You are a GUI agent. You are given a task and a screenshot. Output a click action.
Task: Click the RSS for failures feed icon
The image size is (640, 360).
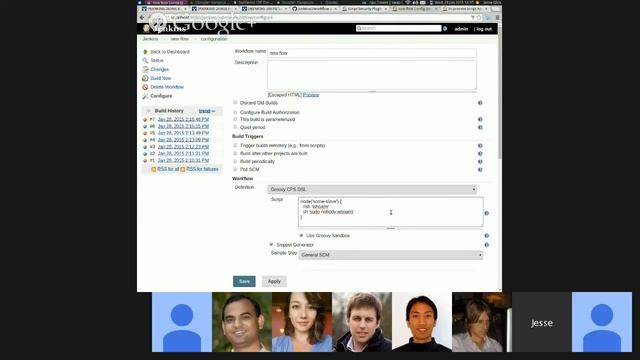tap(183, 169)
